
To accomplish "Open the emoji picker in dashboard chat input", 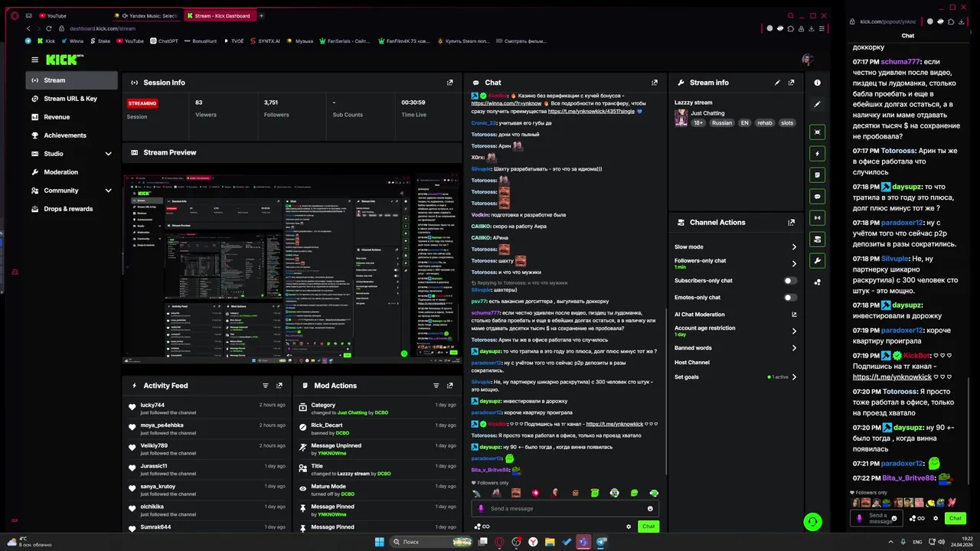I will [650, 509].
